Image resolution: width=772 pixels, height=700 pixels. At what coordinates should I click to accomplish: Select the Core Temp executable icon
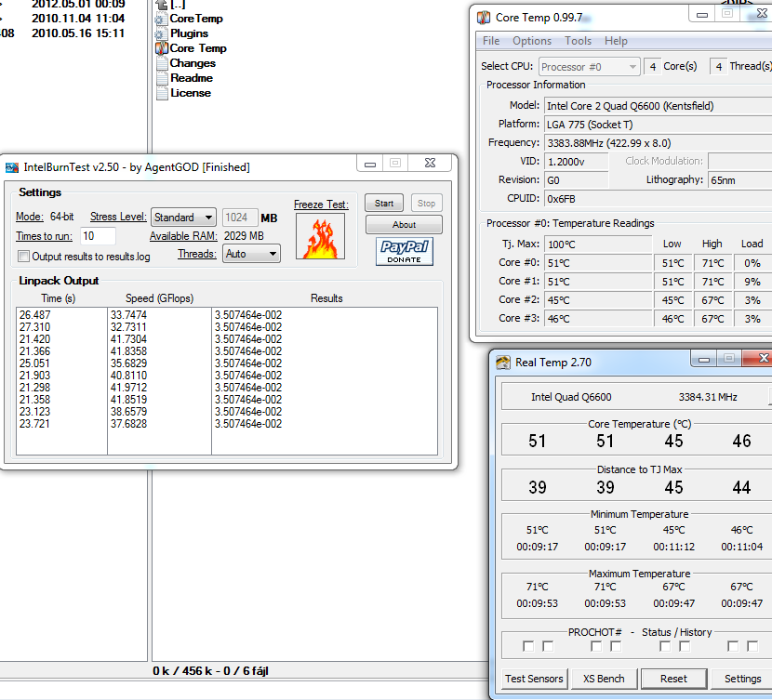(x=162, y=48)
